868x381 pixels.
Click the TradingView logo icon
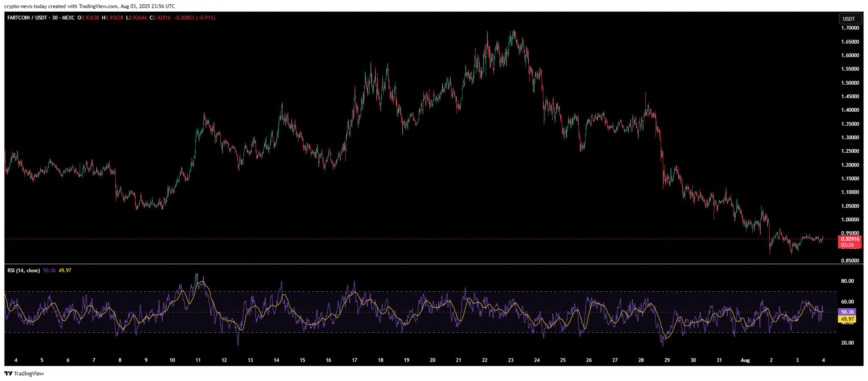pos(8,373)
